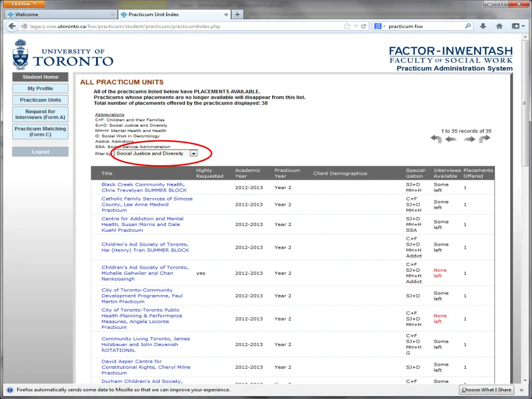Viewport: 532px width, 399px height.
Task: Open Community Living Toronto ROTATIONAL link
Action: pyautogui.click(x=145, y=344)
